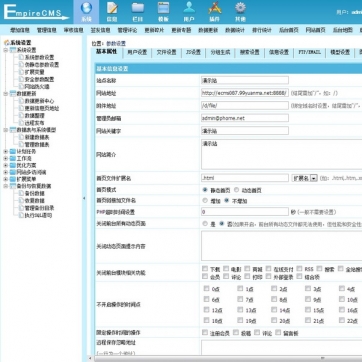Image resolution: width=362 pixels, height=362 pixels.
Task: Click the 增加信息 shortcut link
Action: tap(20, 30)
